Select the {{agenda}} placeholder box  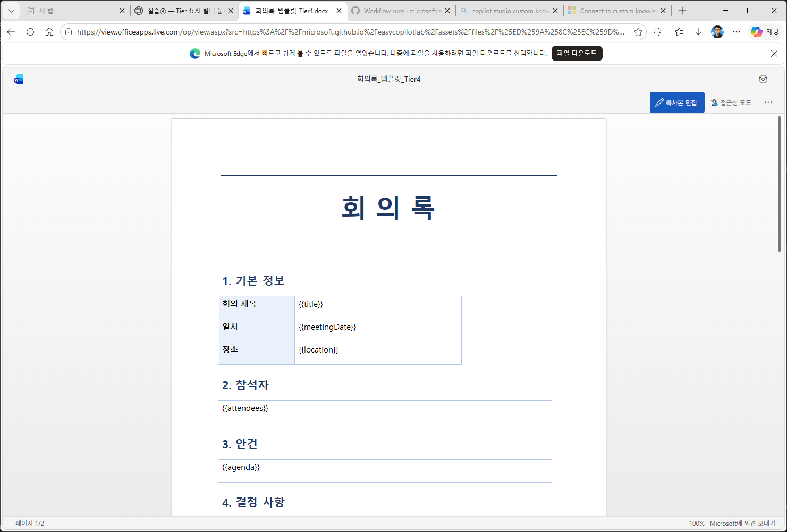click(x=385, y=471)
